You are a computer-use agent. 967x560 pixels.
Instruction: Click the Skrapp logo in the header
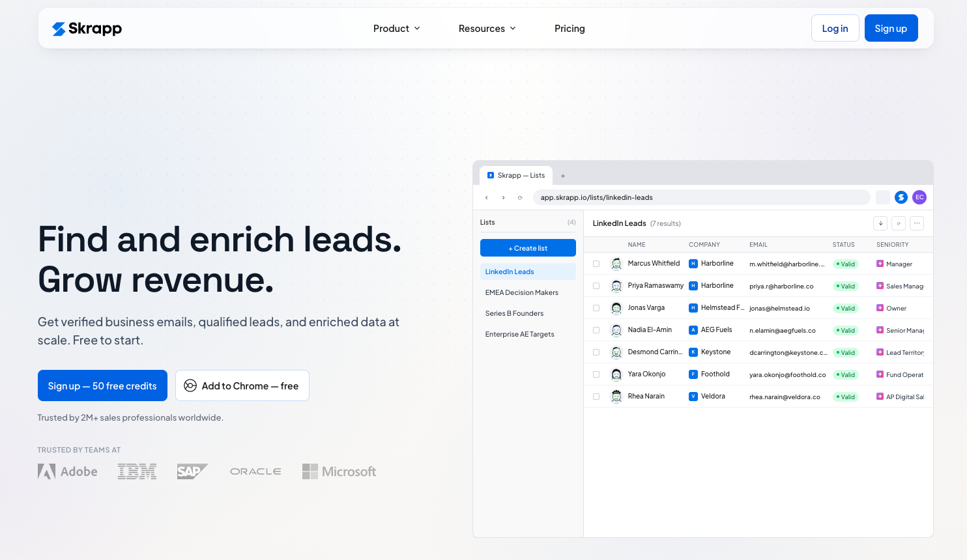coord(87,29)
